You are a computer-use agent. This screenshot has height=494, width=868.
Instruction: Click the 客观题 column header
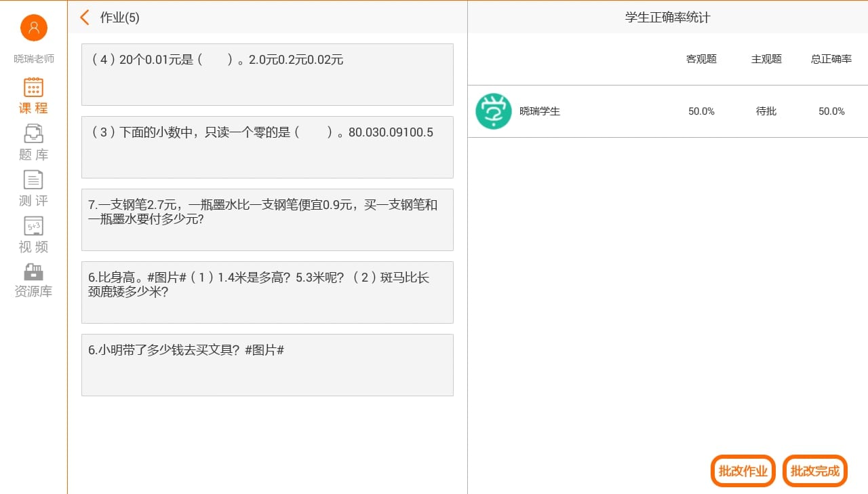702,59
